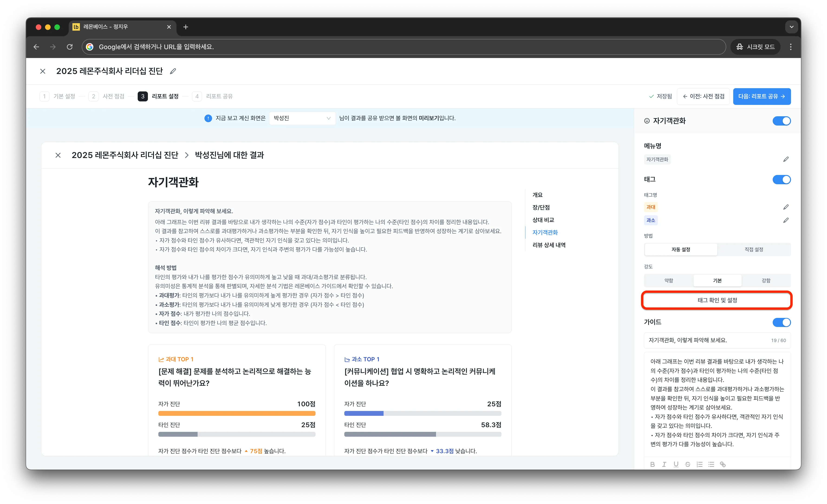Close the diagnosis editor with the top X icon
Viewport: 827px width, 504px height.
[x=43, y=71]
